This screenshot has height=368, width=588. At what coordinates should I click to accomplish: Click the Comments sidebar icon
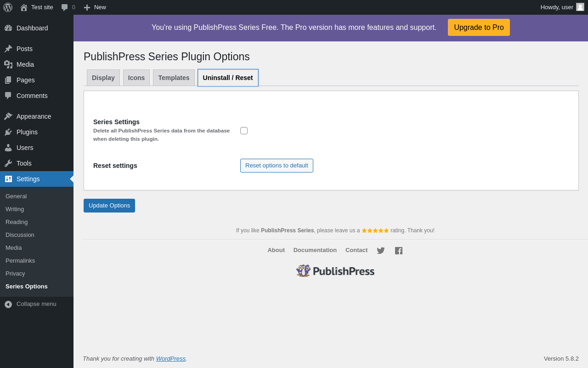[8, 96]
